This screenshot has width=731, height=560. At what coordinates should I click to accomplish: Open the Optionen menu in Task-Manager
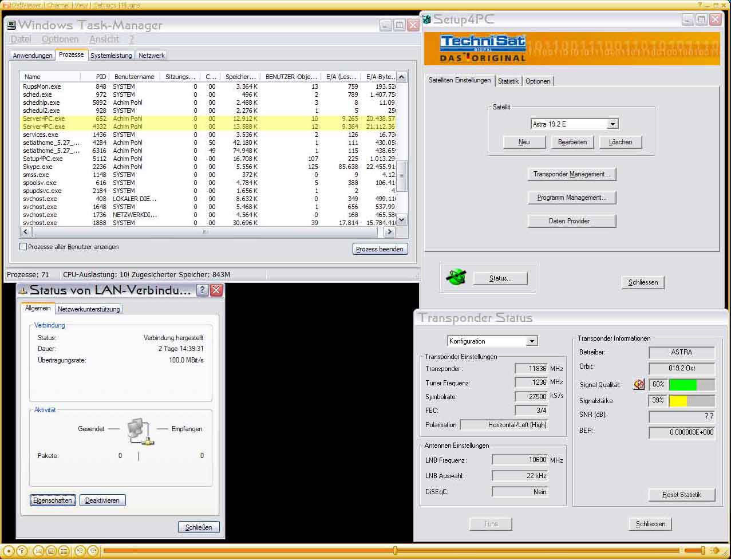60,40
